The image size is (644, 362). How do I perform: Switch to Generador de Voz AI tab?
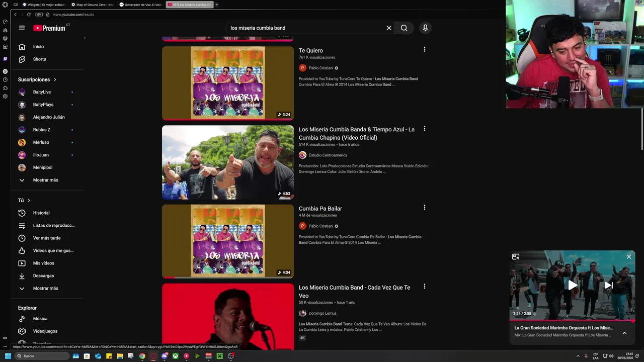[x=140, y=5]
